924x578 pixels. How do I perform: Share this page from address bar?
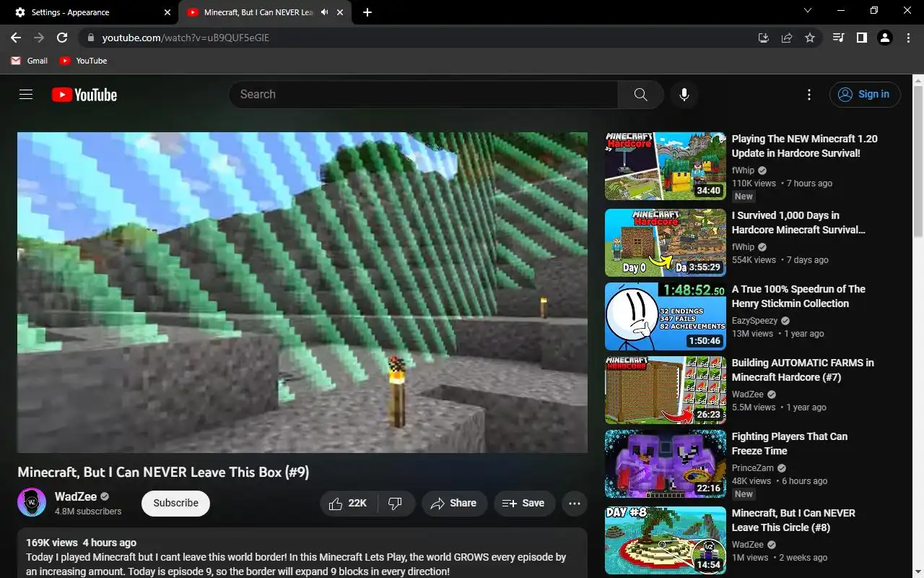click(787, 38)
